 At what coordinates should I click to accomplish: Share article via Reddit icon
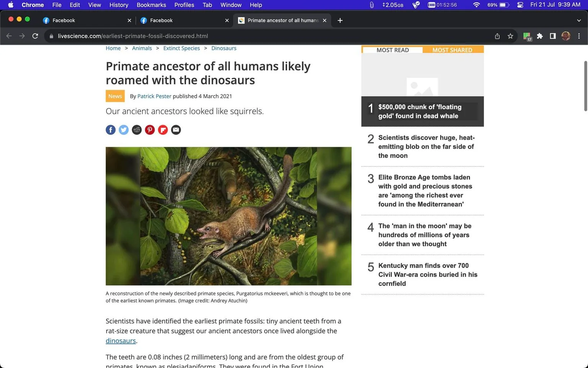137,130
